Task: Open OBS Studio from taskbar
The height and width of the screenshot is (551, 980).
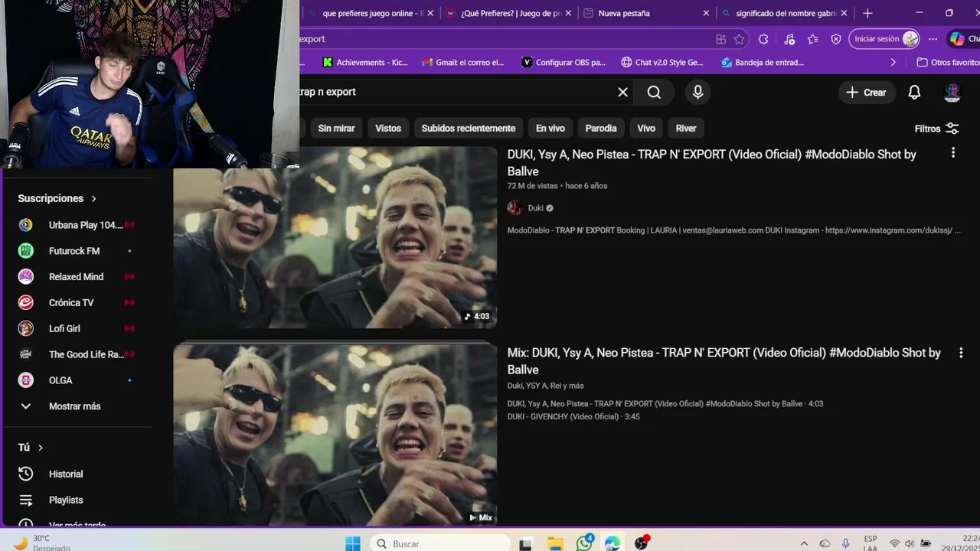Action: click(642, 544)
